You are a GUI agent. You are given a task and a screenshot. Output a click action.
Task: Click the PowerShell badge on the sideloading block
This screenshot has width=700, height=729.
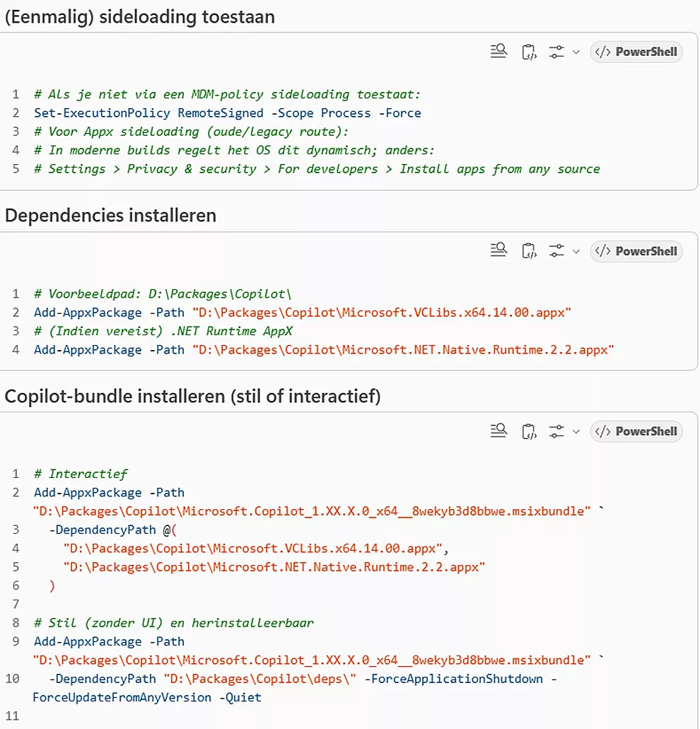coord(636,51)
